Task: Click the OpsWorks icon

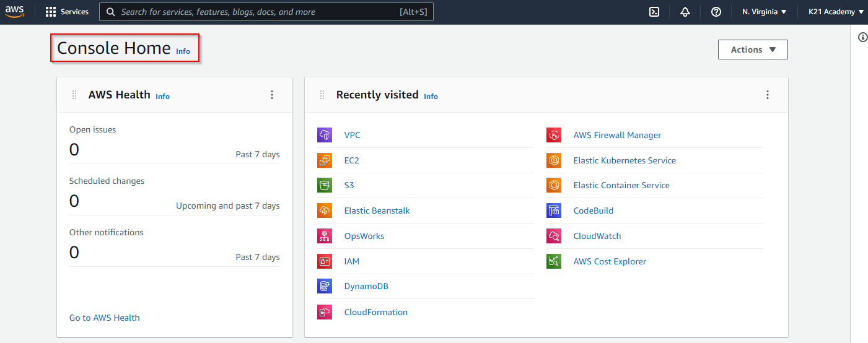Action: (x=325, y=236)
